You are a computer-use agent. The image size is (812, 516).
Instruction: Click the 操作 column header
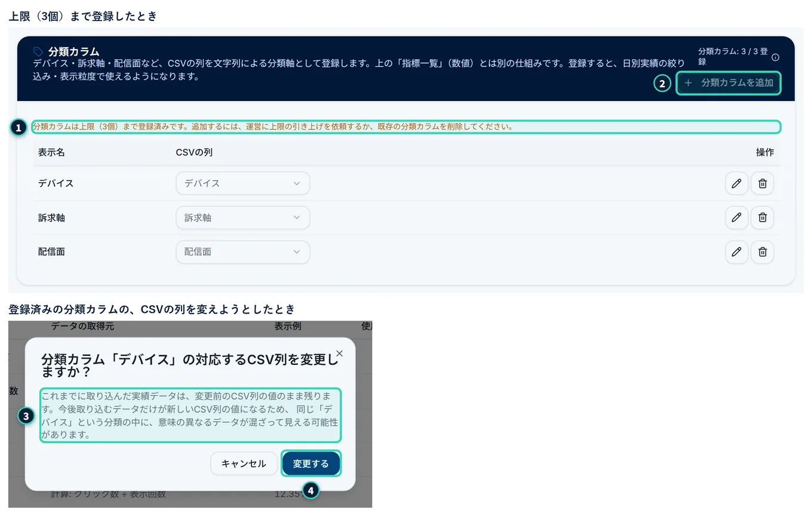tap(765, 152)
